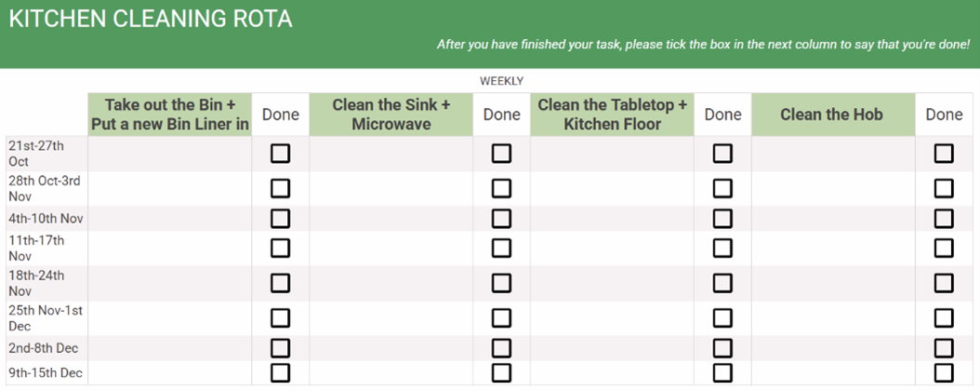This screenshot has width=980, height=391.
Task: Mark the Sink task done for 18th-24th Nov
Action: click(501, 283)
